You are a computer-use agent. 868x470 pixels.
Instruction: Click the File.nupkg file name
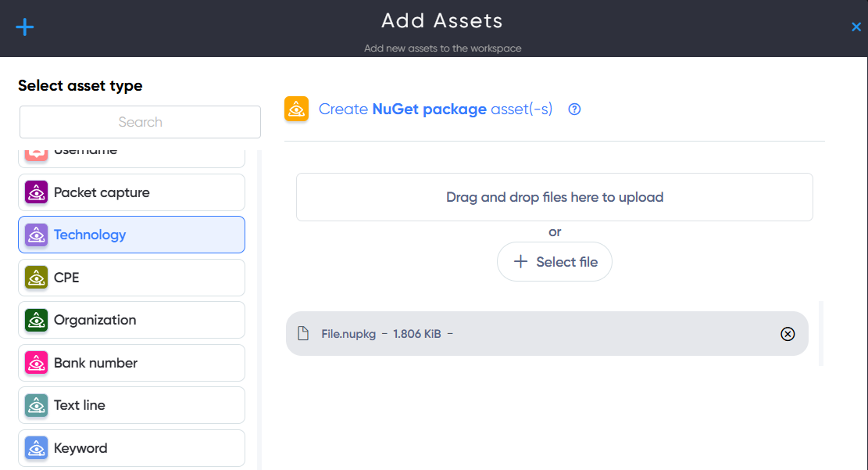(x=348, y=334)
